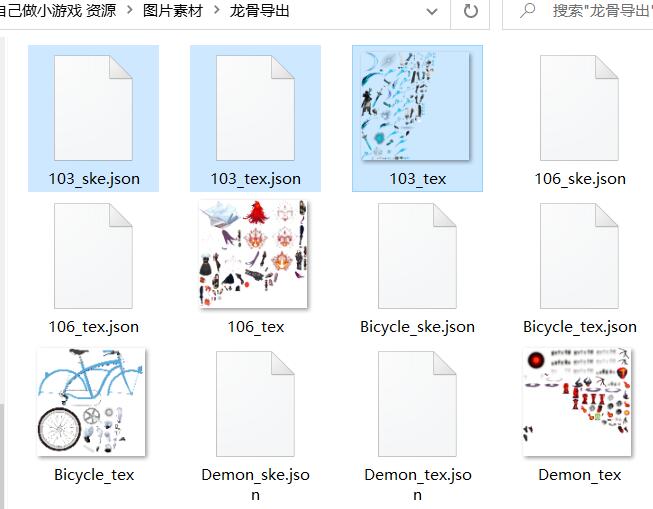The width and height of the screenshot is (653, 509).
Task: Select the Demon_ske.json file icon
Action: (255, 404)
